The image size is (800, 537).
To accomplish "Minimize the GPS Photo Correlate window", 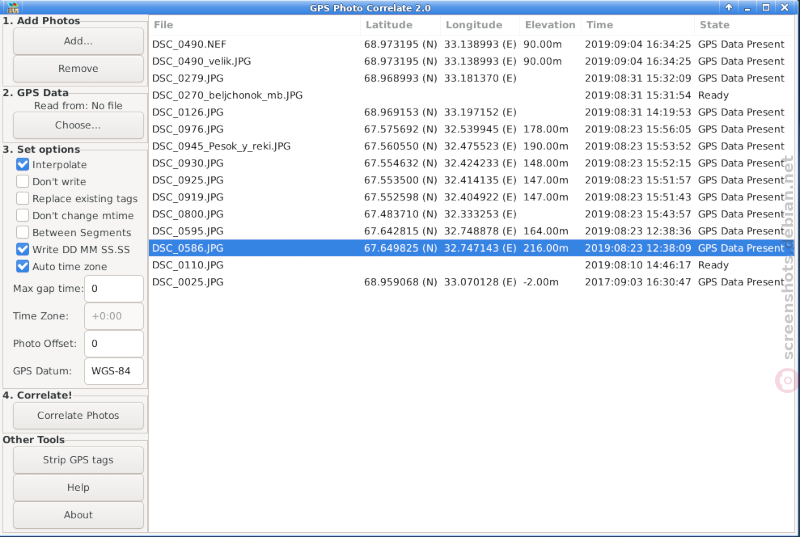I will tap(747, 7).
